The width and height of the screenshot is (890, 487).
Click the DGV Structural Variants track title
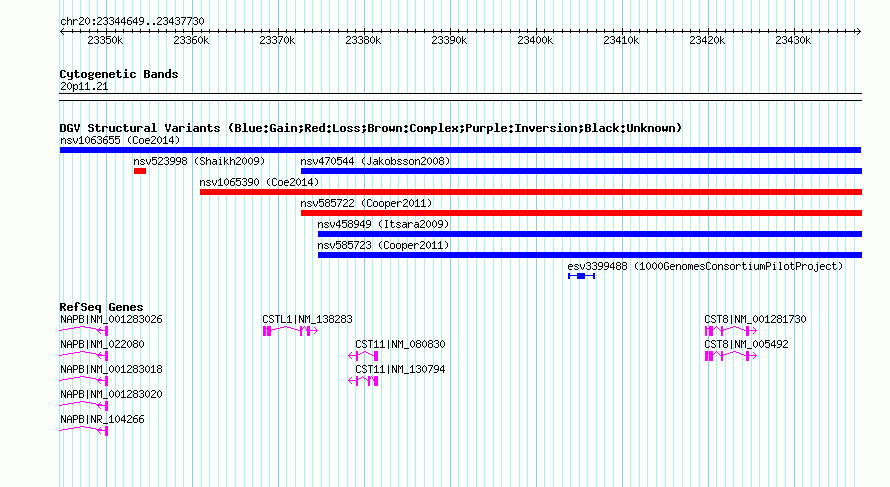pyautogui.click(x=371, y=128)
